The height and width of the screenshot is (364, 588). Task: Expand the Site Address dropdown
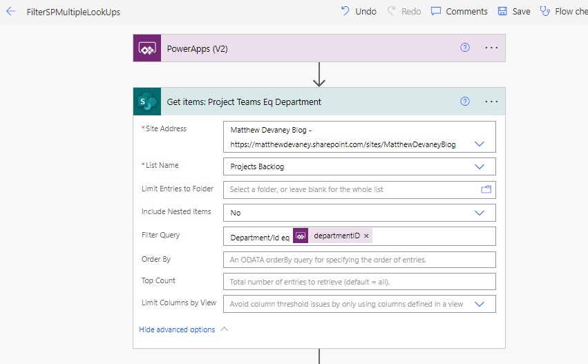tap(480, 144)
